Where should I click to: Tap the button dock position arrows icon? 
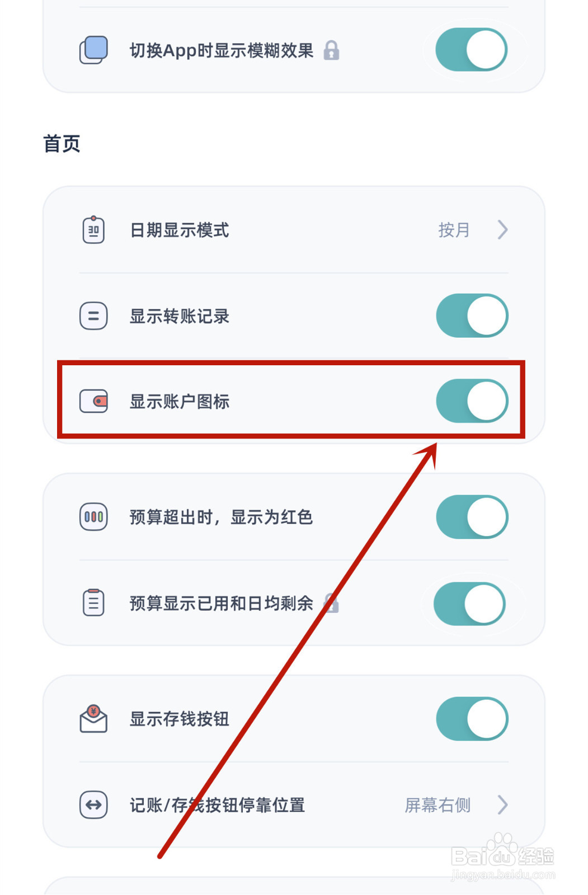[x=93, y=805]
